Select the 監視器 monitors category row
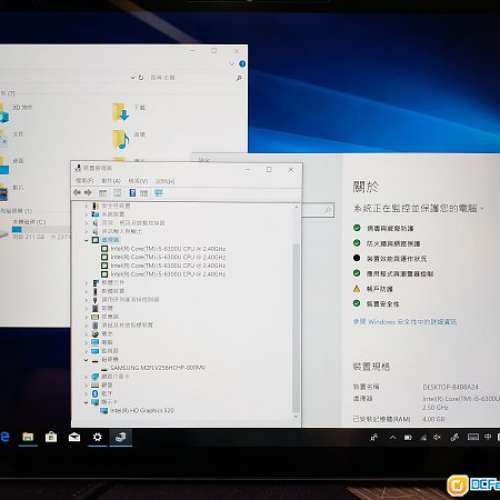This screenshot has height=500, width=500. click(110, 351)
